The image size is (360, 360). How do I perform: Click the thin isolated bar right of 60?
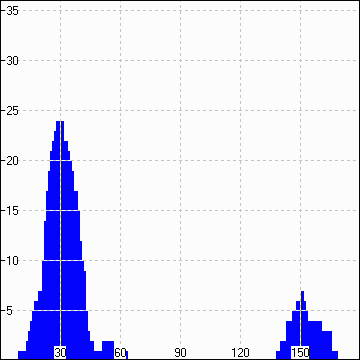[x=127, y=355]
